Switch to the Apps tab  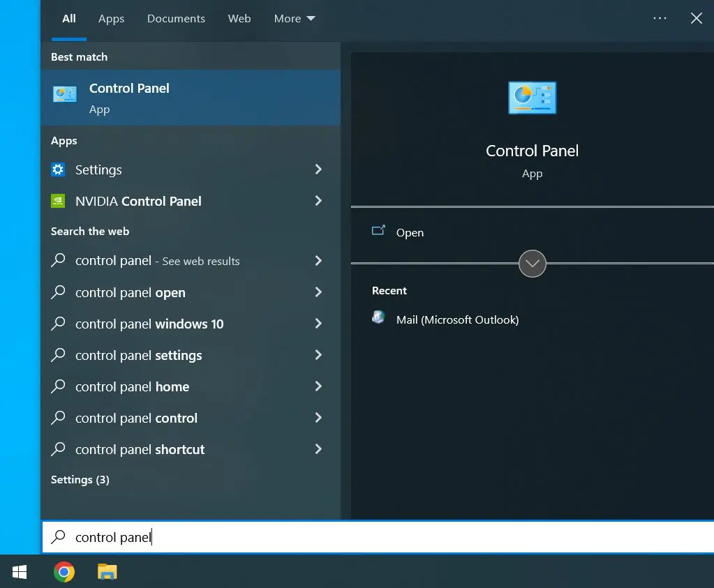[x=111, y=18]
